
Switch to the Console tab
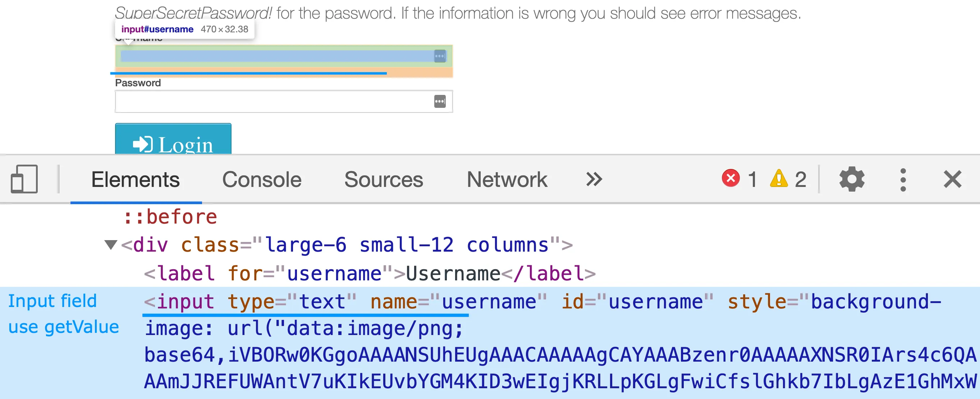point(262,179)
